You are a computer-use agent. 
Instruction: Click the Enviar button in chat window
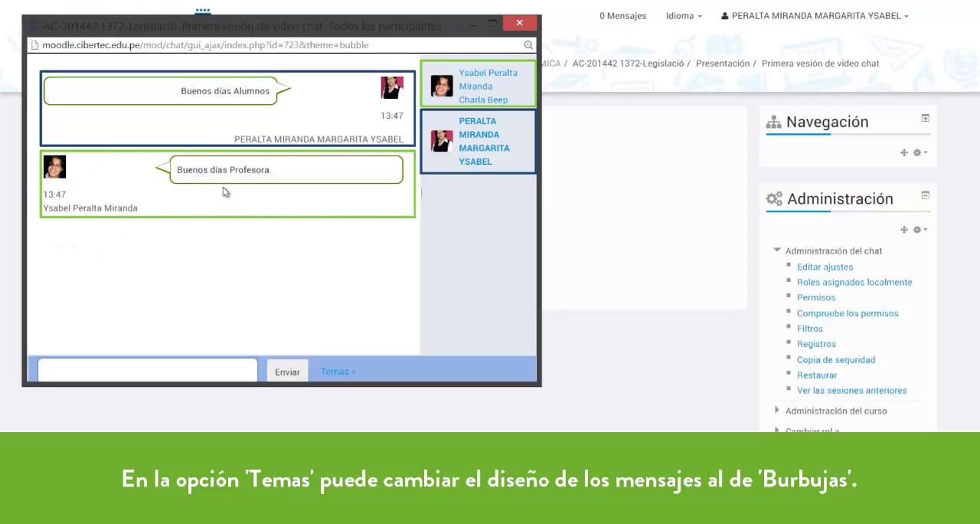pyautogui.click(x=288, y=372)
